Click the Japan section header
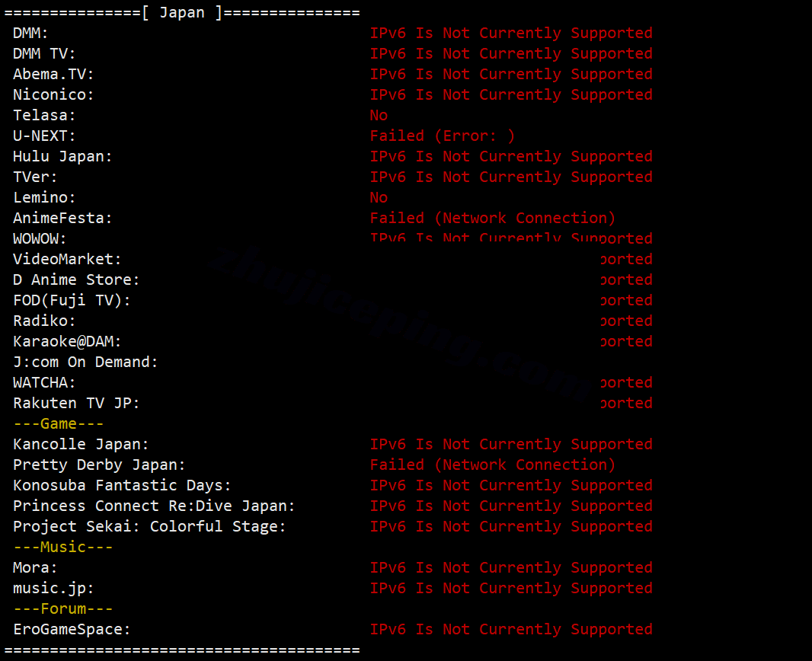This screenshot has height=661, width=812. [182, 12]
